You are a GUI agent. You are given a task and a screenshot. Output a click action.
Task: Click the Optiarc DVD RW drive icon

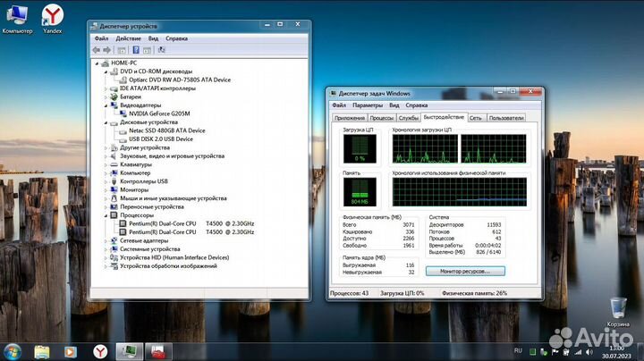click(x=123, y=80)
